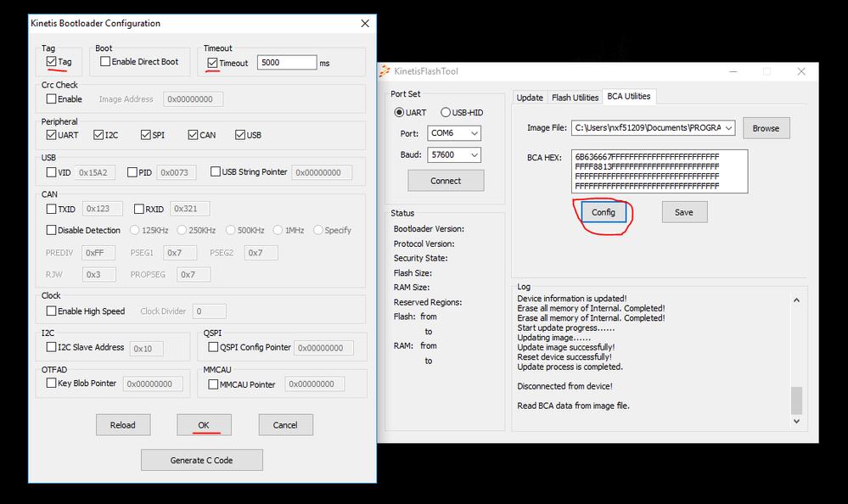Click the PID value field 0x0073
The image size is (848, 504).
click(177, 172)
